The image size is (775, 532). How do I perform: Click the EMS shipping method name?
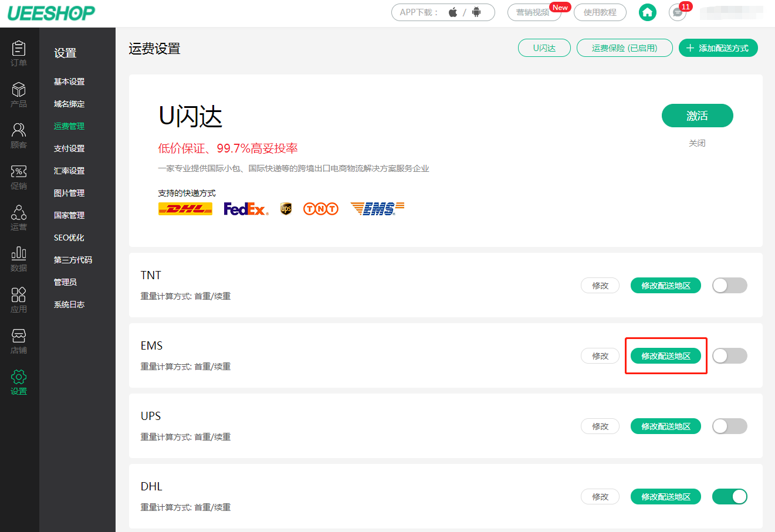(x=152, y=345)
